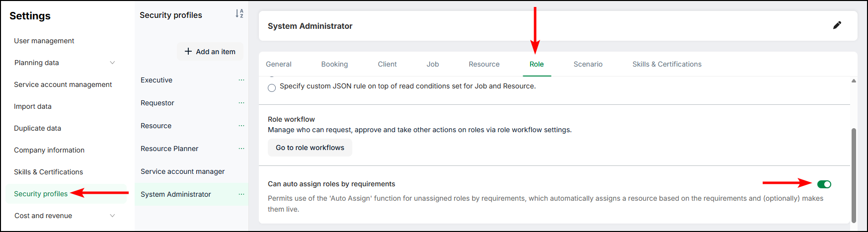Image resolution: width=868 pixels, height=232 pixels.
Task: Open the three-dot menu for System Administrator
Action: [241, 194]
